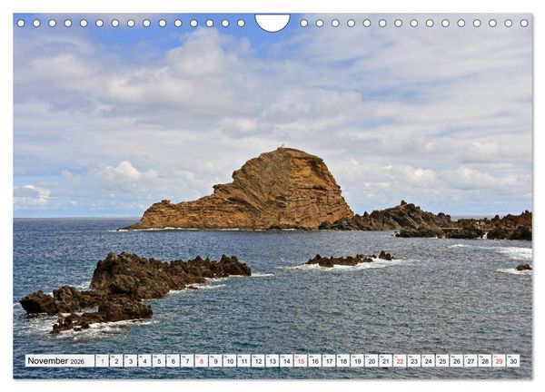Click day 28 in the date row
545x392 pixels.
click(485, 361)
